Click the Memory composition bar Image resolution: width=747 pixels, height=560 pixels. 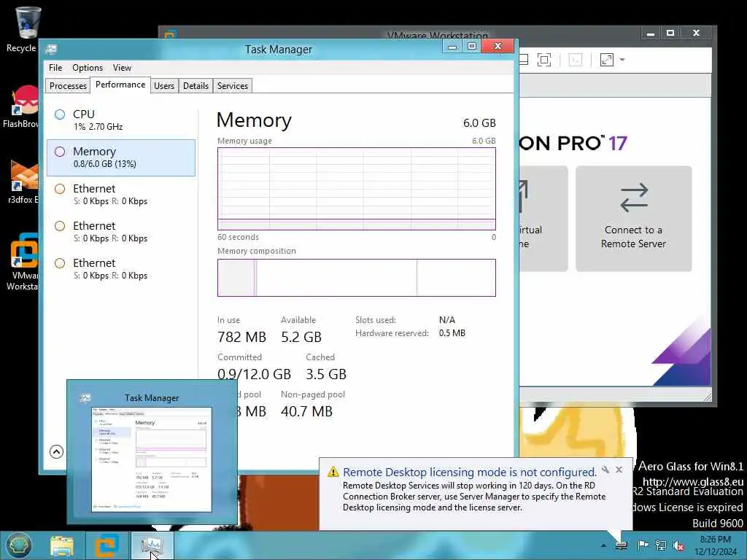point(356,278)
